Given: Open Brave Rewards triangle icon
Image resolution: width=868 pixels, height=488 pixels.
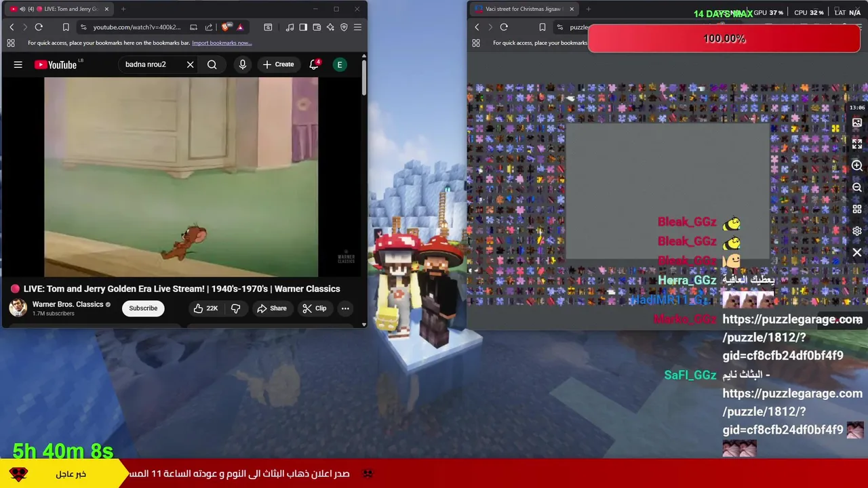Looking at the screenshot, I should 239,27.
